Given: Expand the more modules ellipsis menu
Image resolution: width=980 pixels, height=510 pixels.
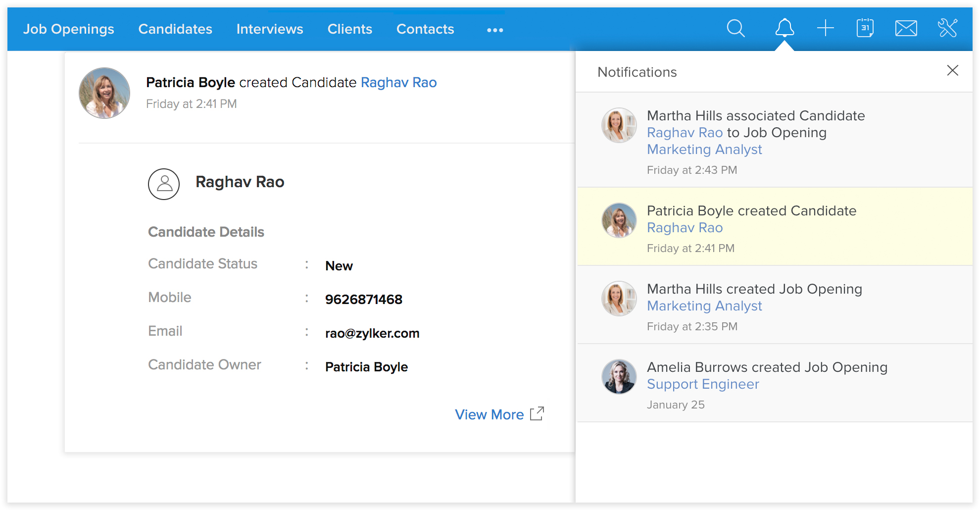Looking at the screenshot, I should click(495, 30).
